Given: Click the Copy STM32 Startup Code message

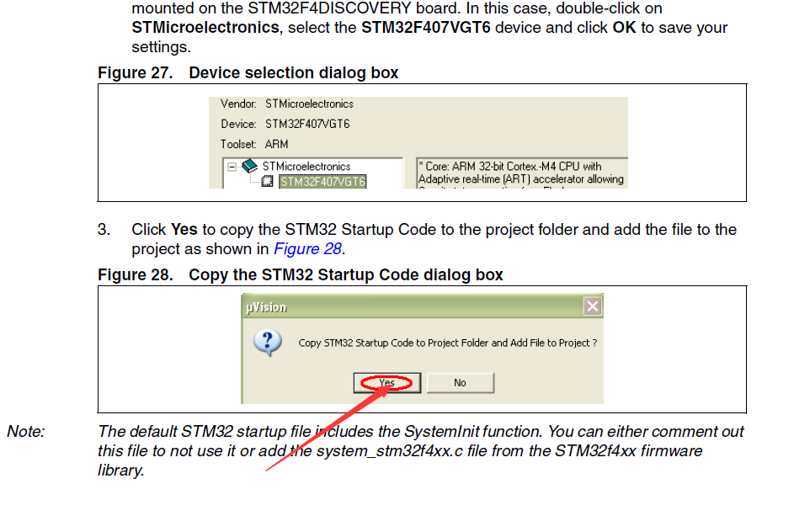Looking at the screenshot, I should 448,343.
